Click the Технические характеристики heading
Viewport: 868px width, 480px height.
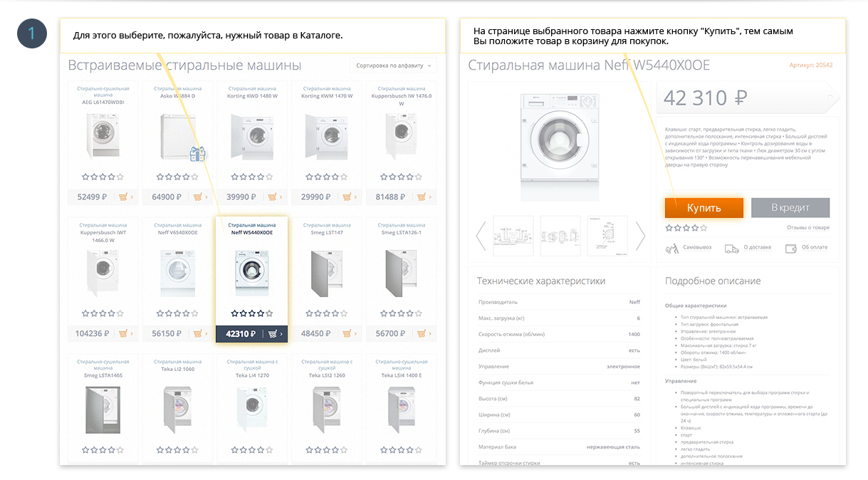coord(541,281)
